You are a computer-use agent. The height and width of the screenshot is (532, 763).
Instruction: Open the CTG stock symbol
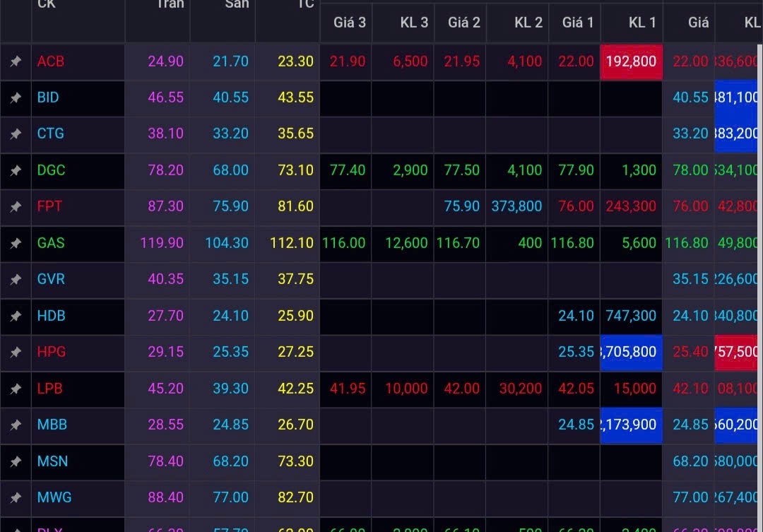coord(51,134)
